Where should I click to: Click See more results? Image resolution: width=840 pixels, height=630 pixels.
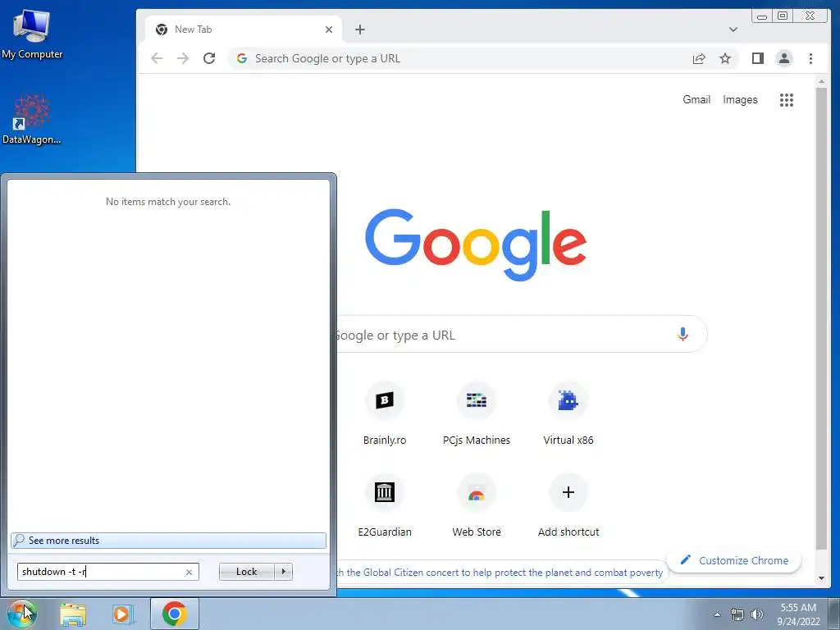tap(168, 541)
